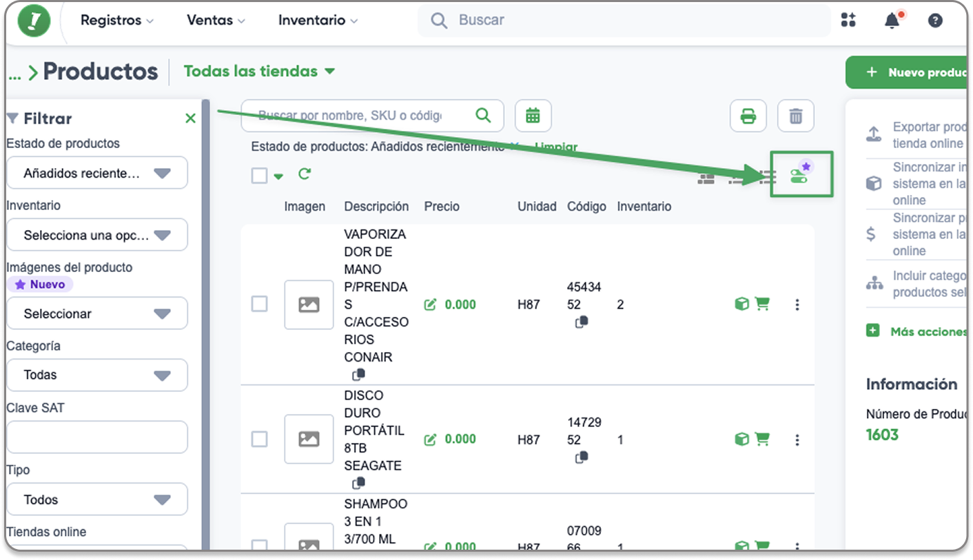Click the trash delete button

(796, 116)
